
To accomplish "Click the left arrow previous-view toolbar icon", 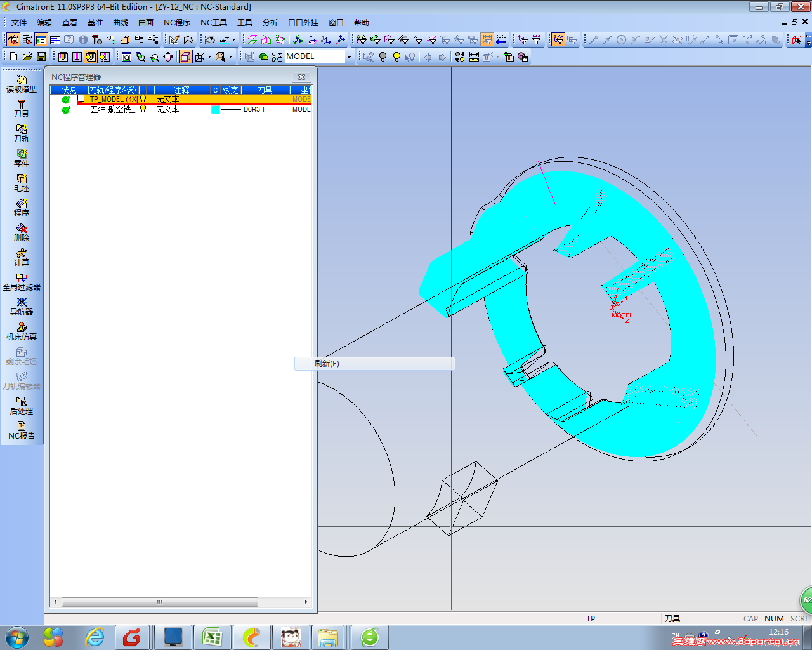I will [428, 56].
